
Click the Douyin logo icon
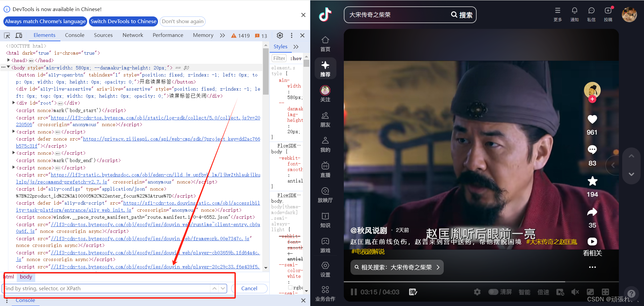click(325, 15)
